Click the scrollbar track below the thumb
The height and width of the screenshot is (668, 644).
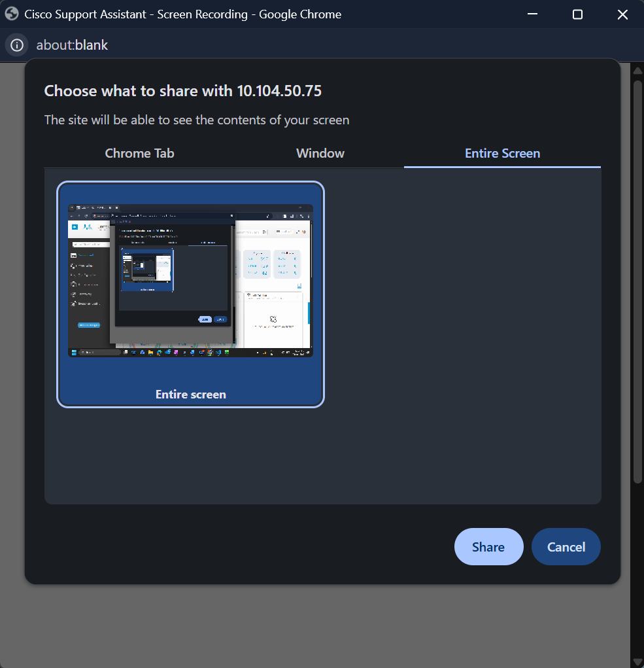(x=637, y=569)
